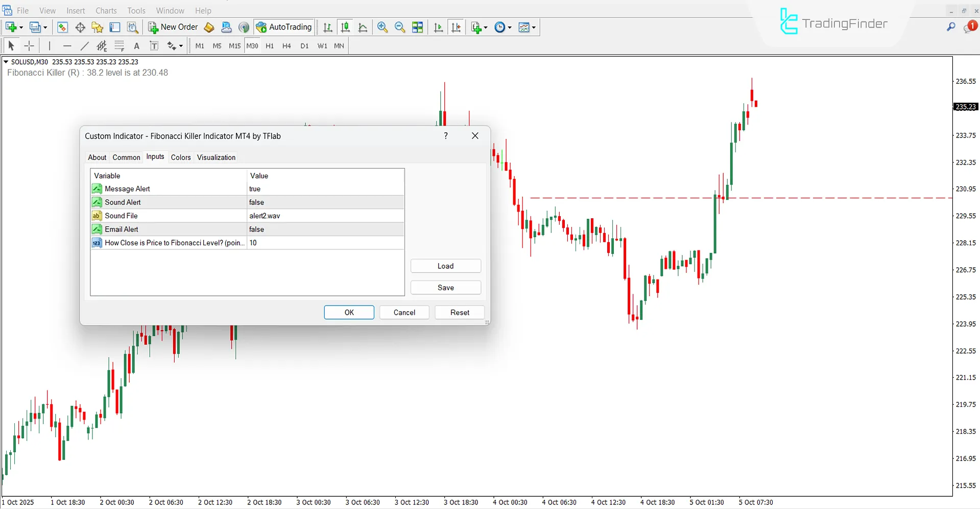Switch the timeframe to H1
The width and height of the screenshot is (980, 509).
[x=270, y=45]
